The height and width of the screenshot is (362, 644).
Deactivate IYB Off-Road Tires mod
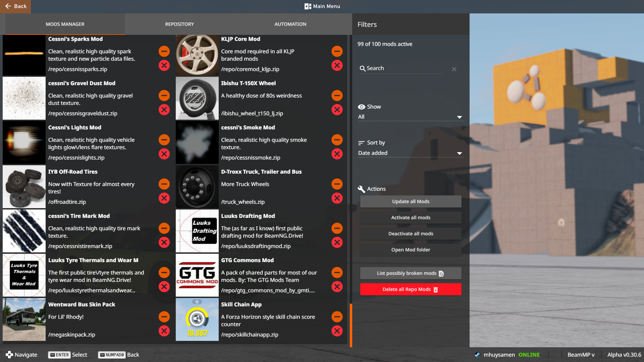click(164, 184)
